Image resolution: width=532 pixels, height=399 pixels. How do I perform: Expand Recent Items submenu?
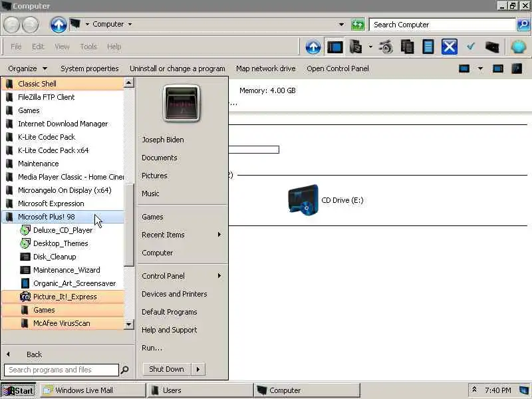pyautogui.click(x=219, y=235)
